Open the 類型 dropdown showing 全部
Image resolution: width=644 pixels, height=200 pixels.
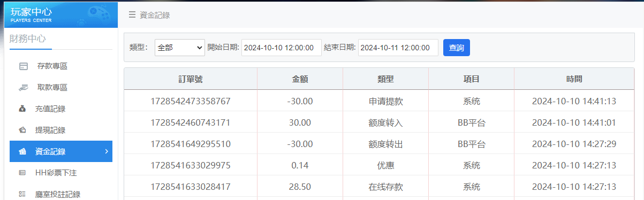pos(180,48)
